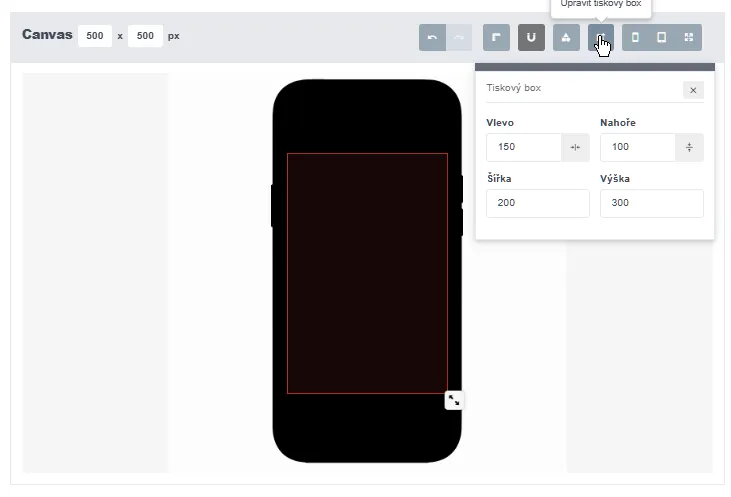Center print box horizontally next to Vlevo
Screen dimensions: 731x497
[575, 147]
